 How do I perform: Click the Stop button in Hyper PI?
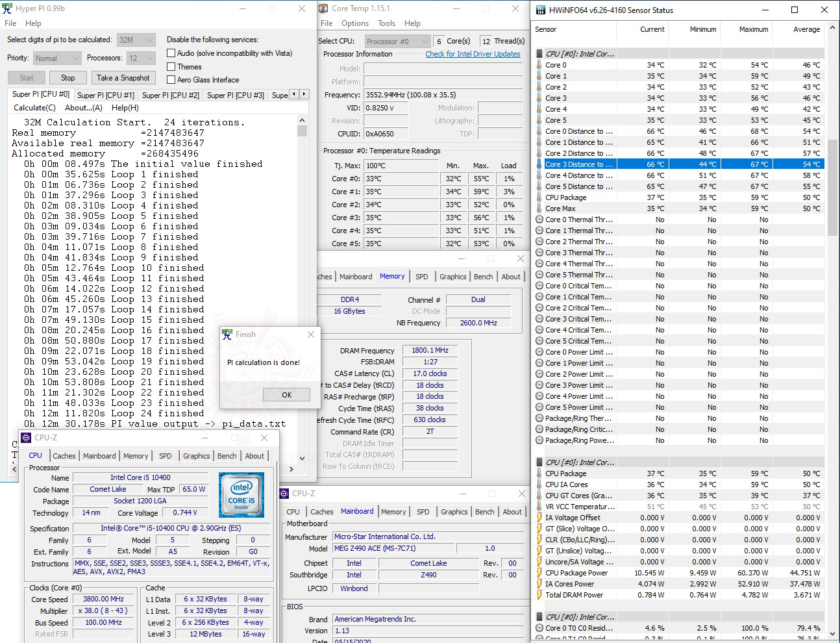tap(68, 78)
